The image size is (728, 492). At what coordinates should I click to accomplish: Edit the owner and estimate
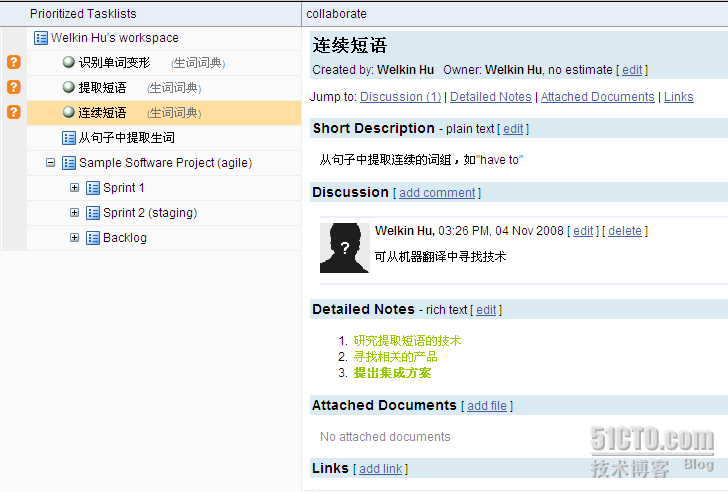point(632,70)
